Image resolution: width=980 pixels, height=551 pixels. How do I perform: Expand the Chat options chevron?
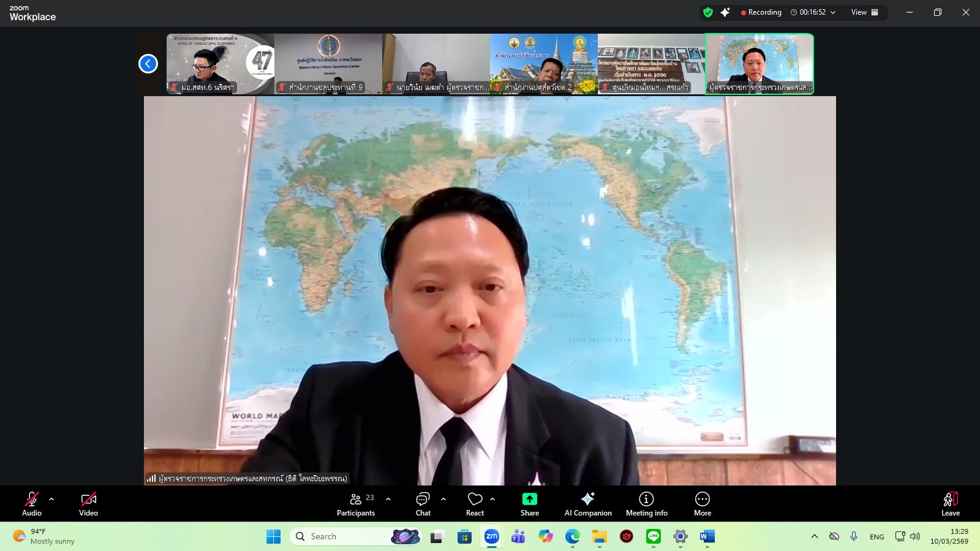coord(443,499)
